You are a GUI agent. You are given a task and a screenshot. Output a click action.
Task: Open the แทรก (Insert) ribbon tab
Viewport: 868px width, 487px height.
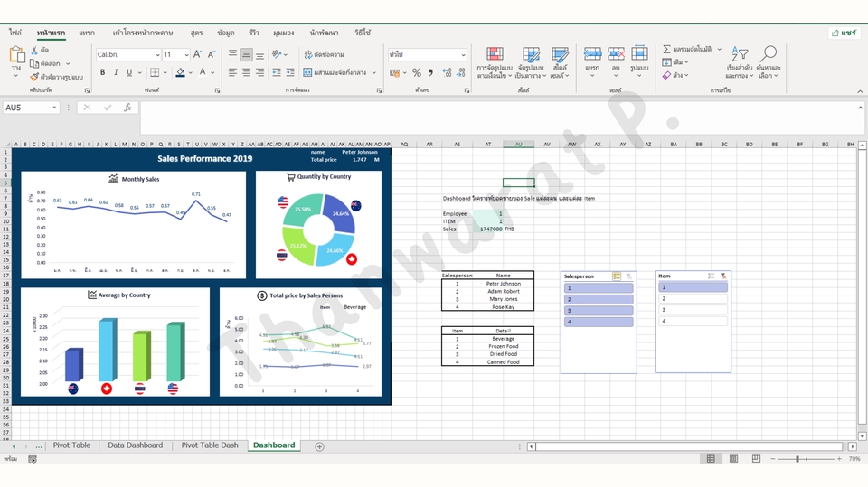(87, 33)
